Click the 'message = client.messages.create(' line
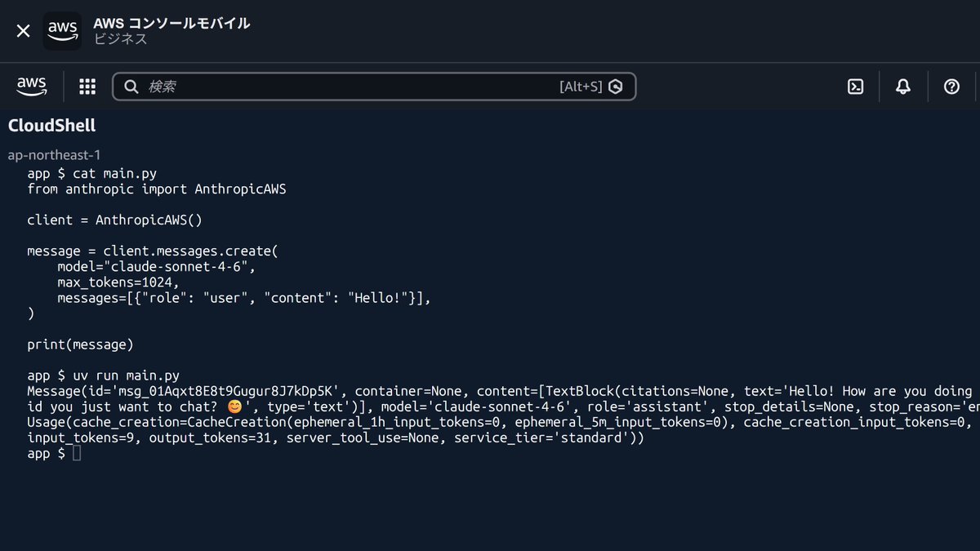Viewport: 980px width, 551px height. (153, 251)
